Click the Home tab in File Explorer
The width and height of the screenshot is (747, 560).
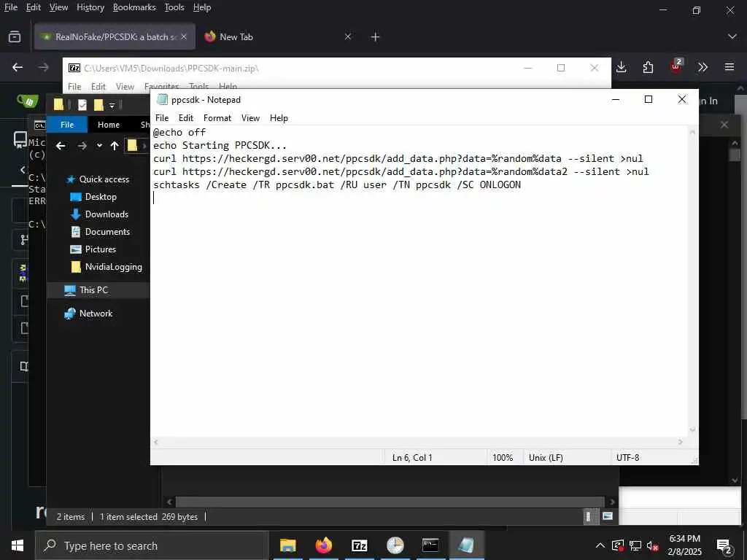[x=109, y=125]
